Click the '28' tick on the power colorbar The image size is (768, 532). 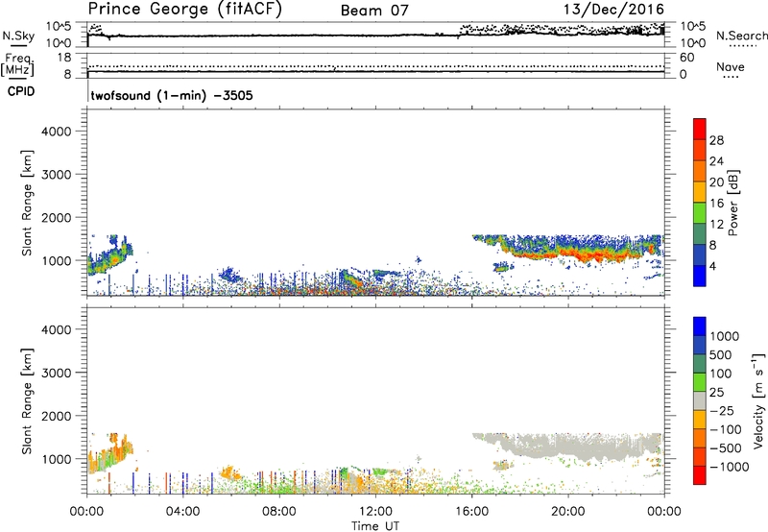coord(716,140)
